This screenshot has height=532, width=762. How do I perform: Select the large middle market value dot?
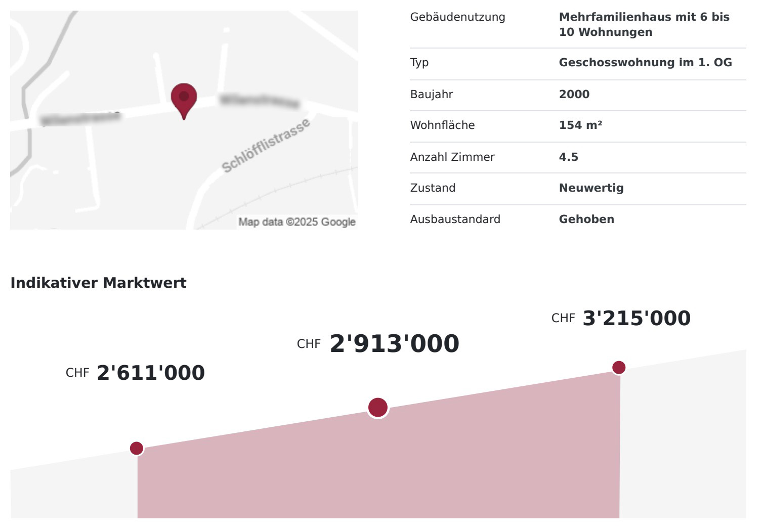point(377,407)
